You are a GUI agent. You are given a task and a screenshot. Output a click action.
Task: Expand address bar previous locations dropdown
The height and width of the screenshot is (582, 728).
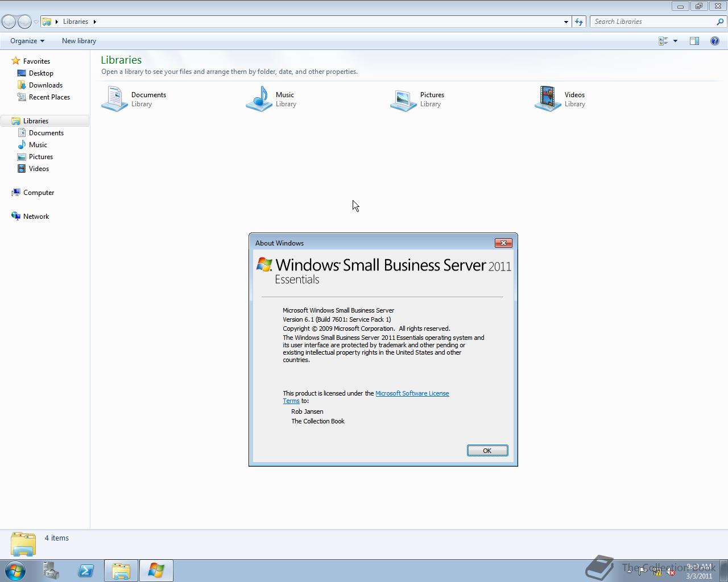point(566,22)
